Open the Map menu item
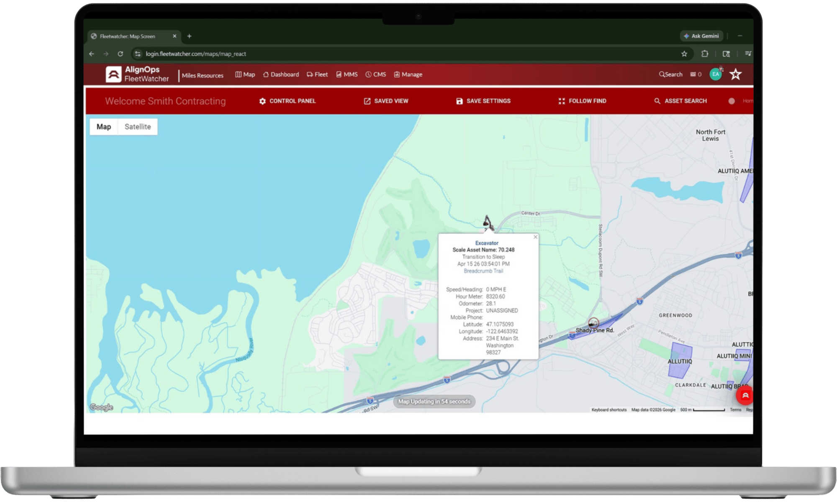The width and height of the screenshot is (837, 504). point(245,74)
